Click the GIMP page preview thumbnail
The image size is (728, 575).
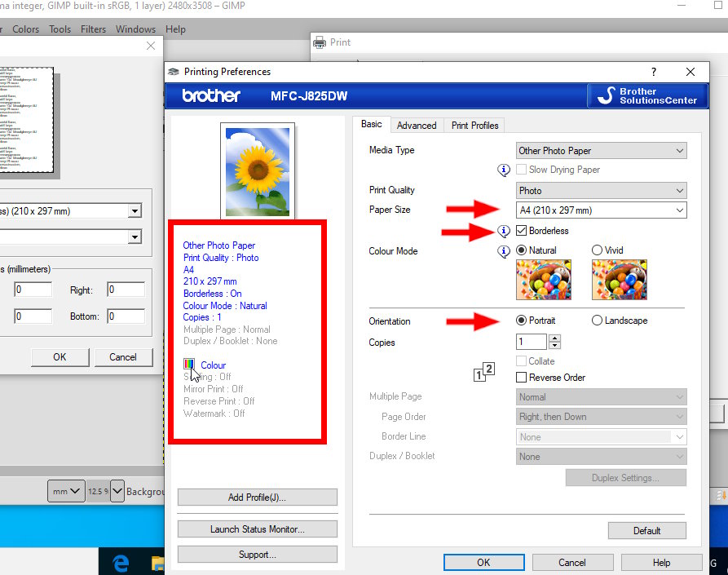[x=26, y=120]
